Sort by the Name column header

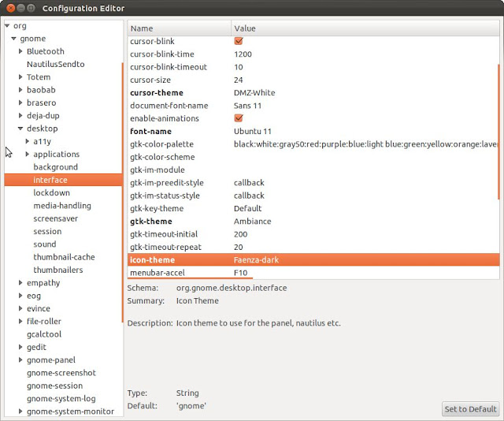[179, 28]
